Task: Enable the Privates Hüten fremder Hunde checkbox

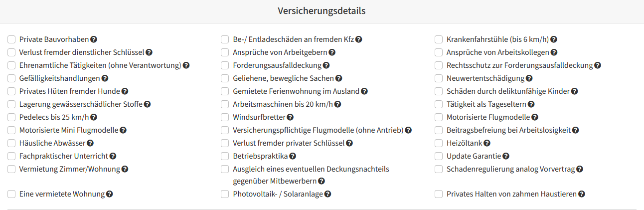Action: (x=11, y=91)
